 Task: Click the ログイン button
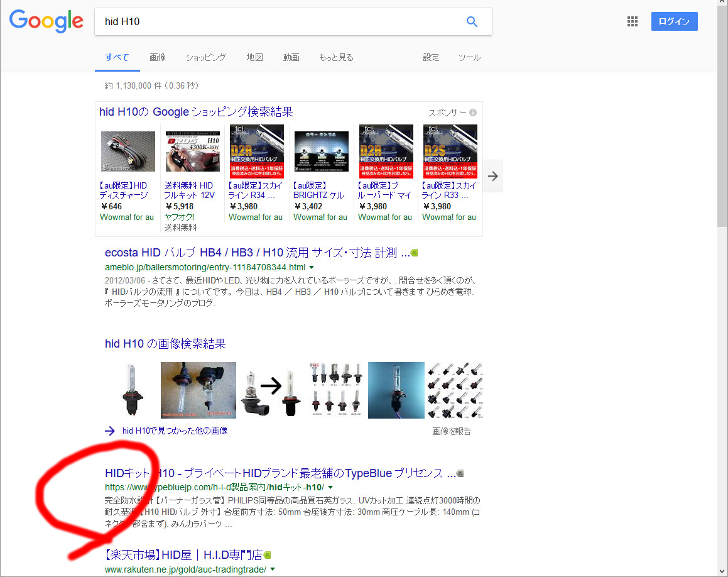pos(674,21)
